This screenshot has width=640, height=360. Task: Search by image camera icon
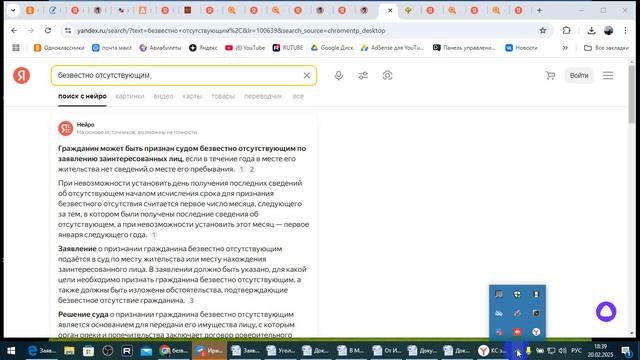point(387,76)
